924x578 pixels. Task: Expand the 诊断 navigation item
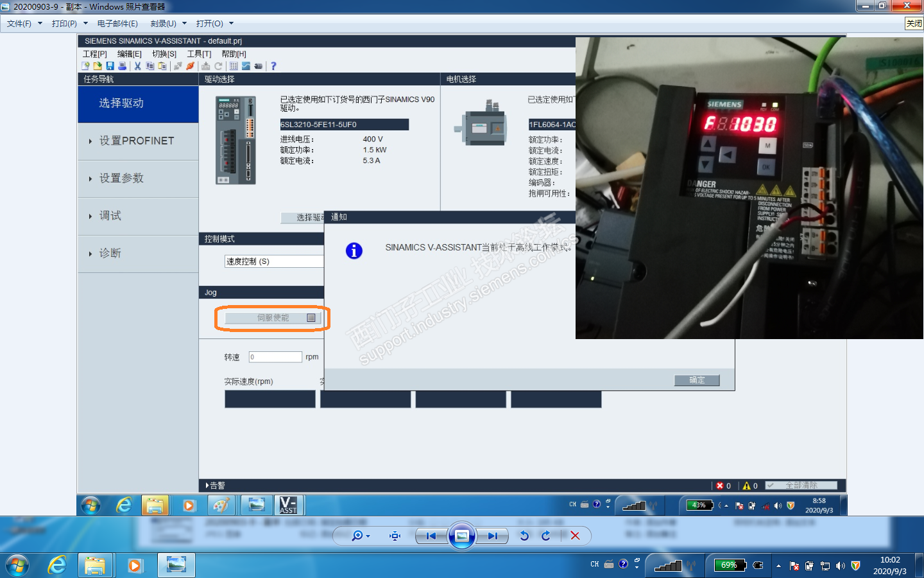(138, 254)
